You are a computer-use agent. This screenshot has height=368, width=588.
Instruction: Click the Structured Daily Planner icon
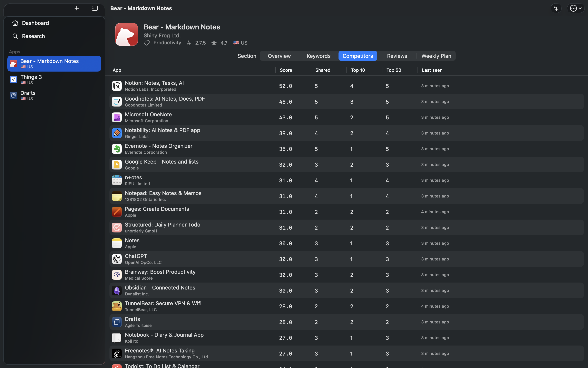(117, 228)
